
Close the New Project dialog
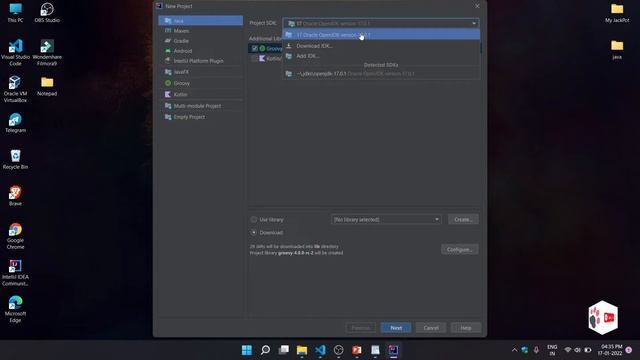pyautogui.click(x=477, y=6)
